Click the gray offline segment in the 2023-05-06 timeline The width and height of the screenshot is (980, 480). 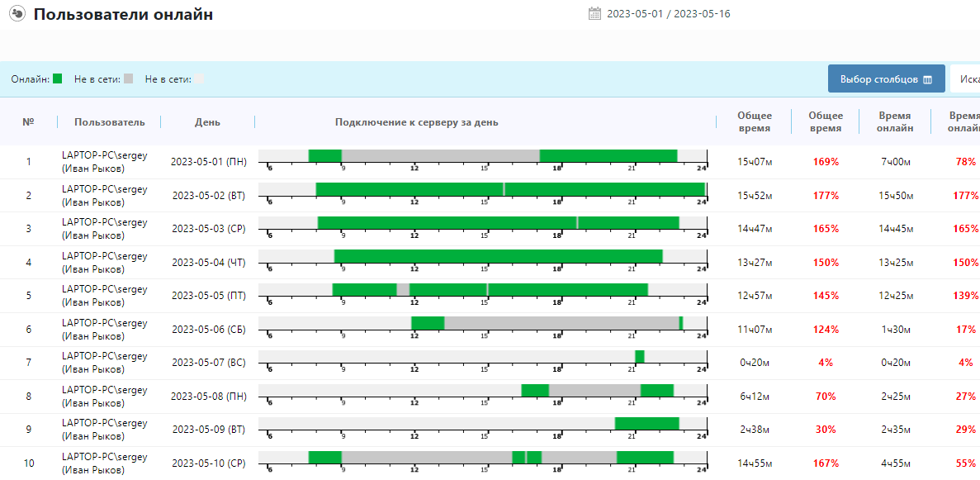[x=561, y=323]
